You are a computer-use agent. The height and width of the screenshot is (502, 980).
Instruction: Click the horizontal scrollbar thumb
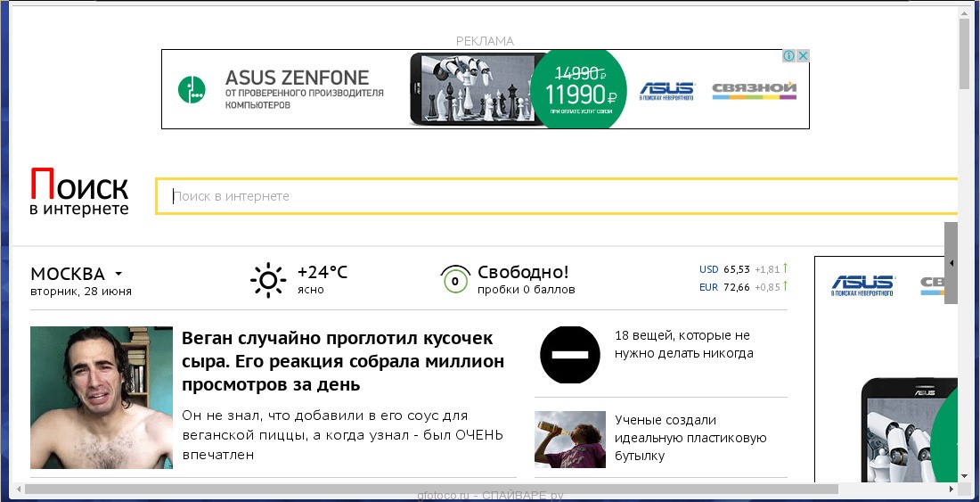[431, 489]
